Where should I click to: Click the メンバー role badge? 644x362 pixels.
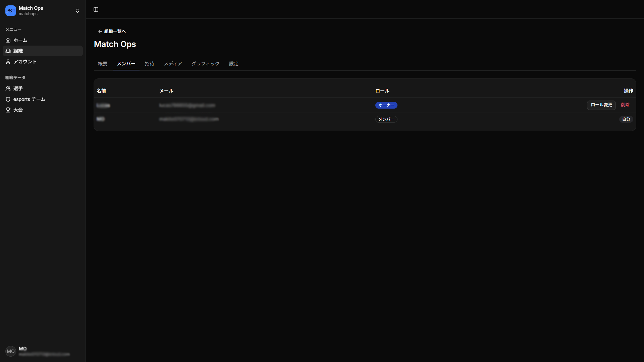[386, 119]
